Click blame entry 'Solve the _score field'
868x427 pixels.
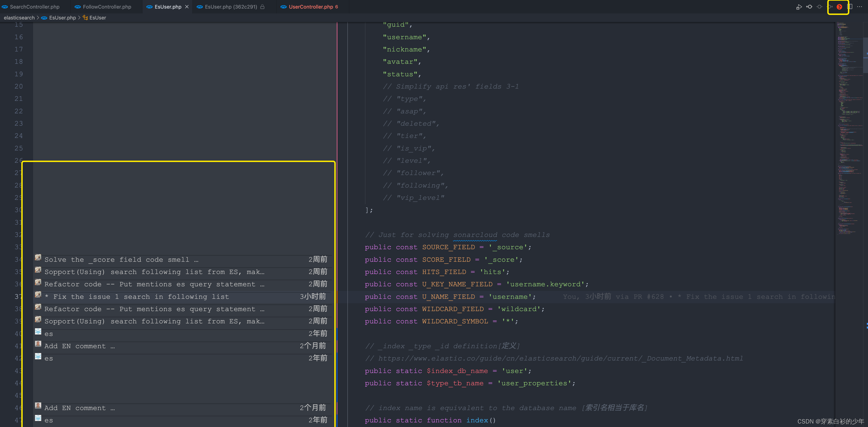121,260
